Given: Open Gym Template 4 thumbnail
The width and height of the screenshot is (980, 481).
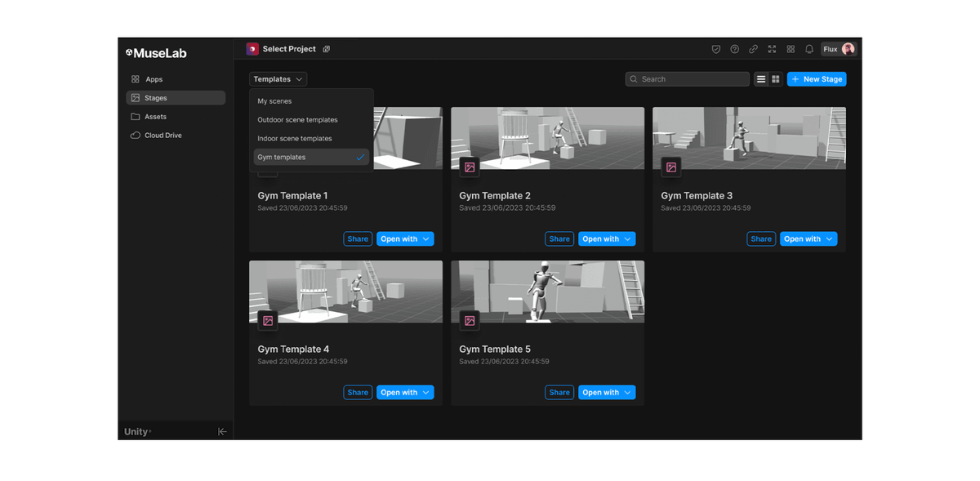Looking at the screenshot, I should [x=345, y=292].
